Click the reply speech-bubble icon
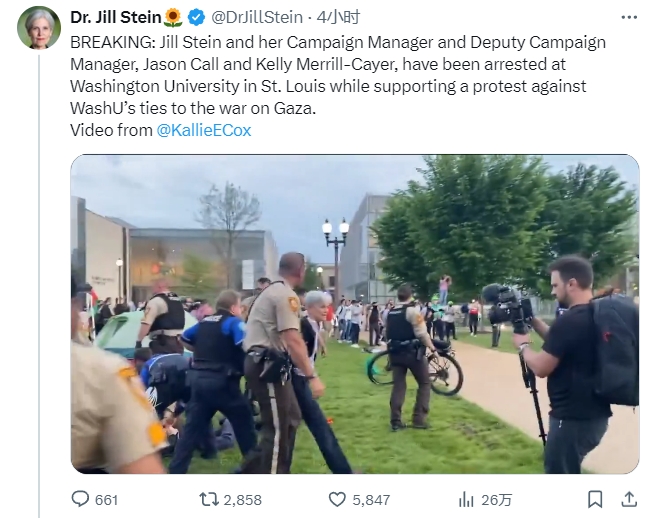Viewport: 657px width, 518px height. click(80, 499)
